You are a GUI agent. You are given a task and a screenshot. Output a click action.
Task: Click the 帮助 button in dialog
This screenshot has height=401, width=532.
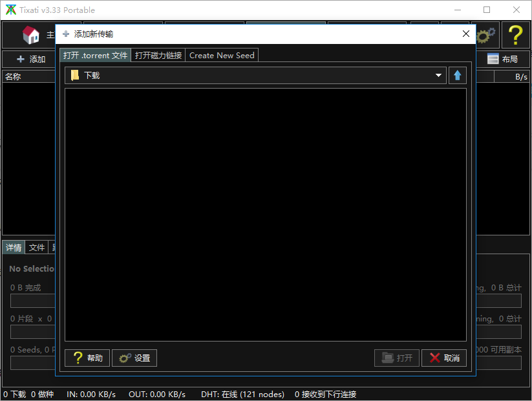tap(87, 358)
